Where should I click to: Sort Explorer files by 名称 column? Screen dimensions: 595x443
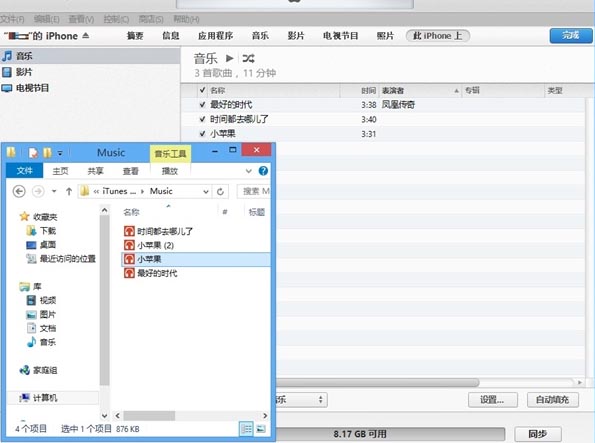(x=131, y=212)
